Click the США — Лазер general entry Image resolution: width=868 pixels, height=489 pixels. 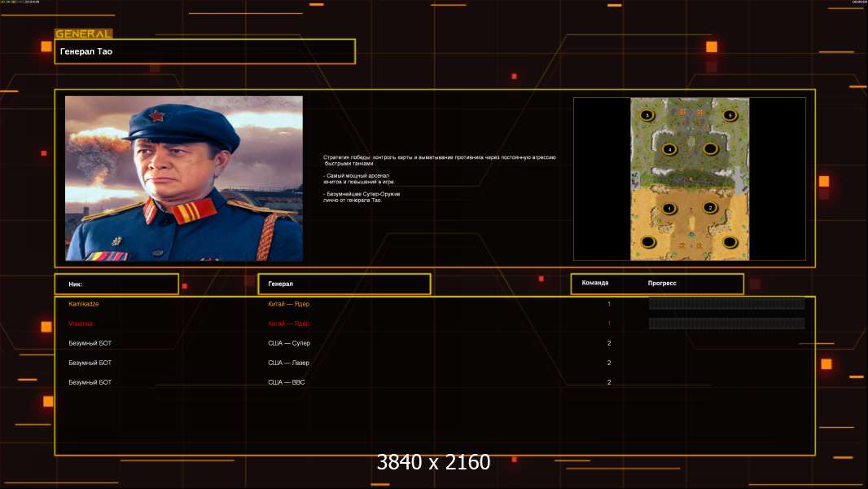288,363
